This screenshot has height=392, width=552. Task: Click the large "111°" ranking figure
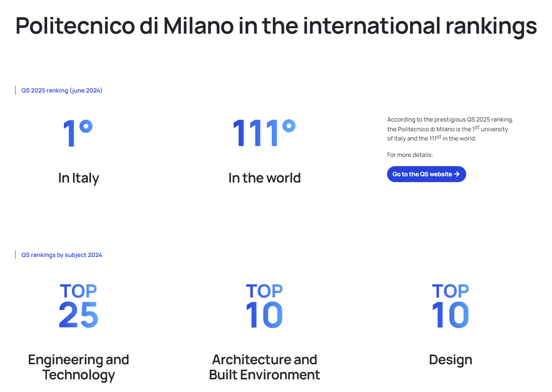tap(264, 133)
